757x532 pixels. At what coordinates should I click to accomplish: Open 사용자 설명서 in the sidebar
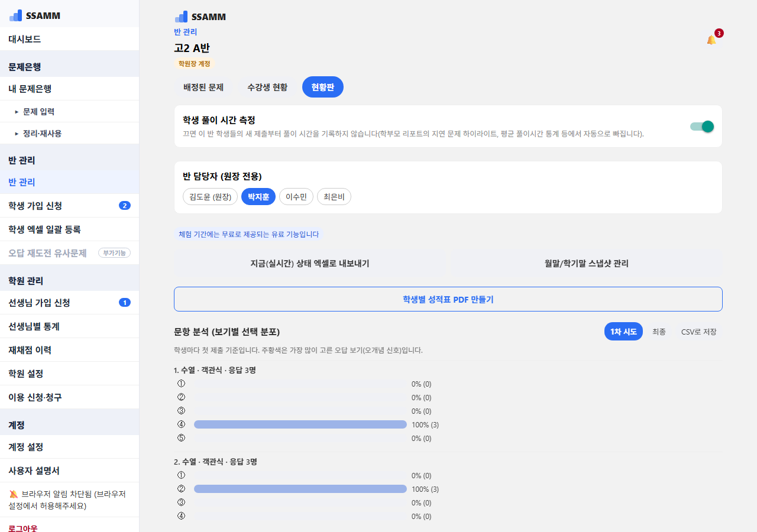(x=70, y=471)
